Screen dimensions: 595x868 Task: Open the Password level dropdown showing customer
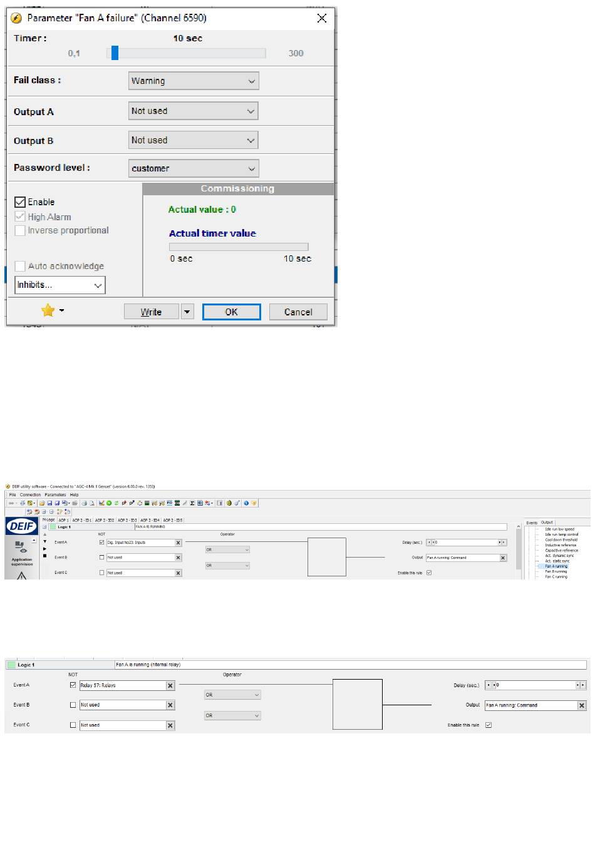[x=193, y=168]
